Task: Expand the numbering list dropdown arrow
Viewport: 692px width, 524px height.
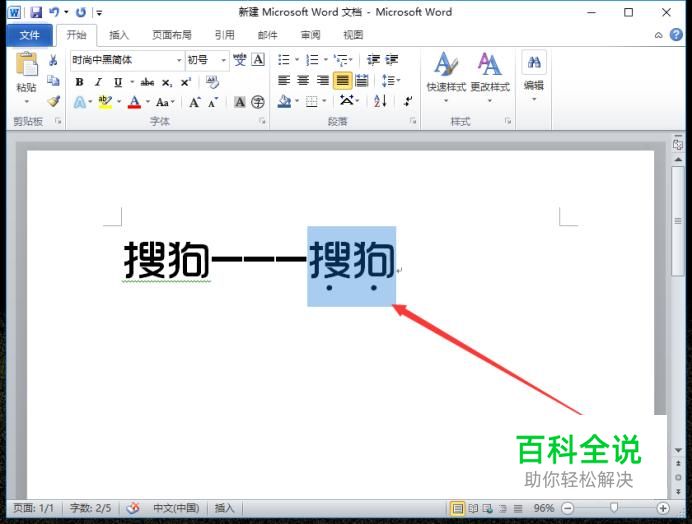Action: (x=326, y=60)
